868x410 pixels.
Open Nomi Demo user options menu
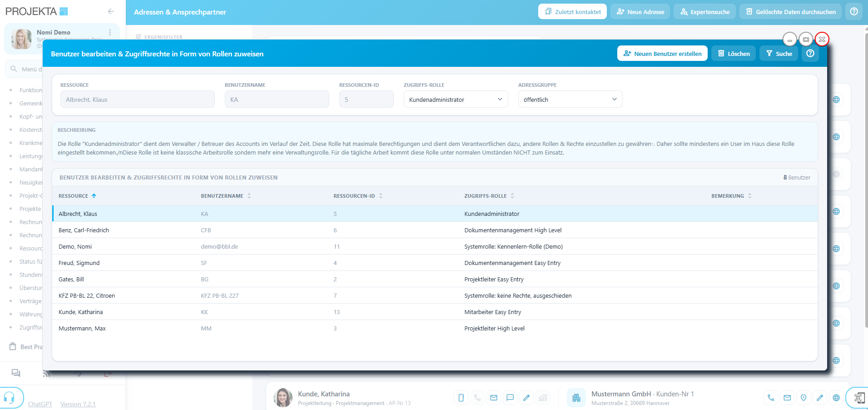[x=110, y=32]
